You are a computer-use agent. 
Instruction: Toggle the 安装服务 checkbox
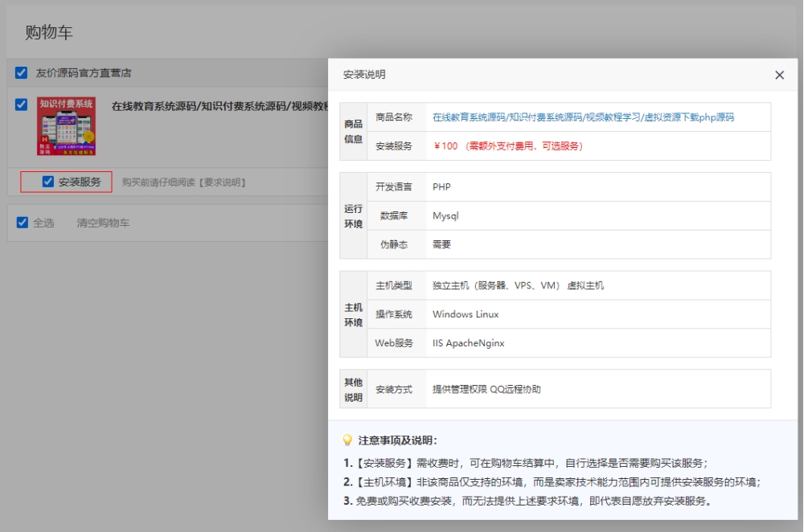tap(48, 182)
